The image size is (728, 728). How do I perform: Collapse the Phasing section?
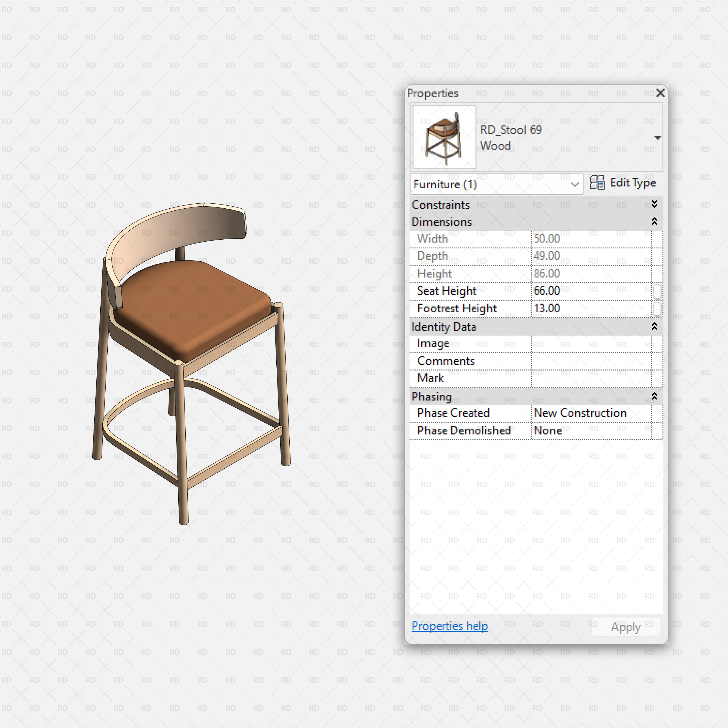655,396
